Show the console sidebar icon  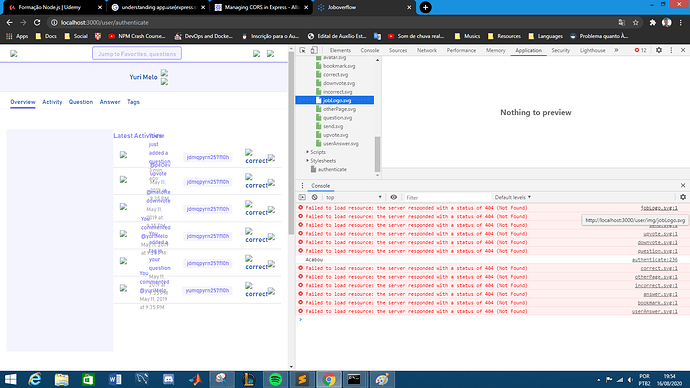point(302,198)
